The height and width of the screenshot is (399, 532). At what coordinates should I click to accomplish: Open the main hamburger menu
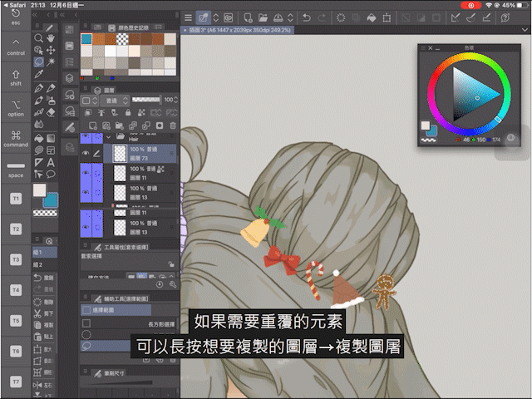tap(188, 17)
